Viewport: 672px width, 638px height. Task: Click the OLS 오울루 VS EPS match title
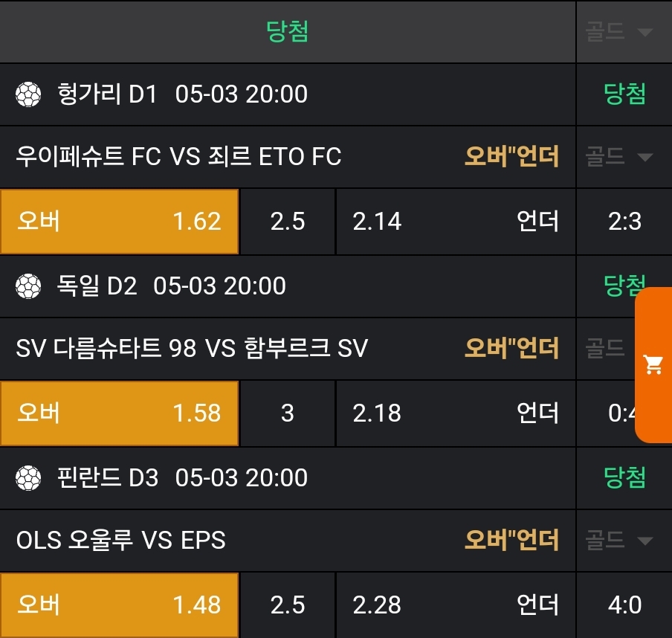pyautogui.click(x=120, y=541)
